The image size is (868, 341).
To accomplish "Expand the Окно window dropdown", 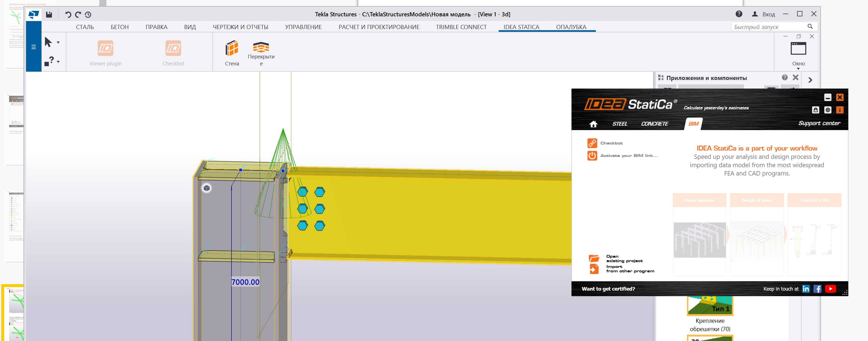I will tap(798, 68).
